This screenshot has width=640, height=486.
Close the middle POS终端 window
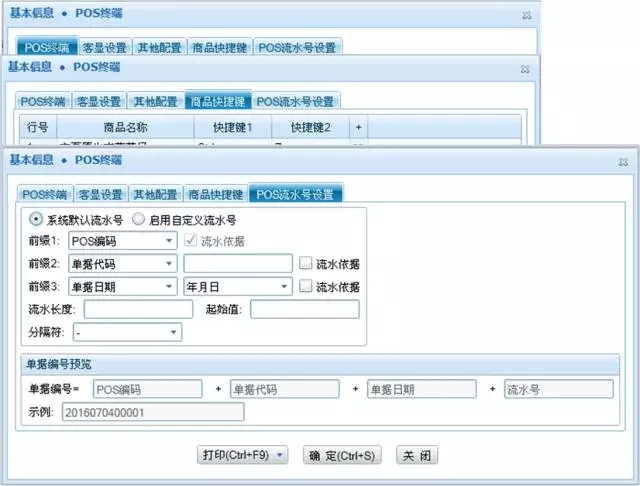(x=525, y=69)
